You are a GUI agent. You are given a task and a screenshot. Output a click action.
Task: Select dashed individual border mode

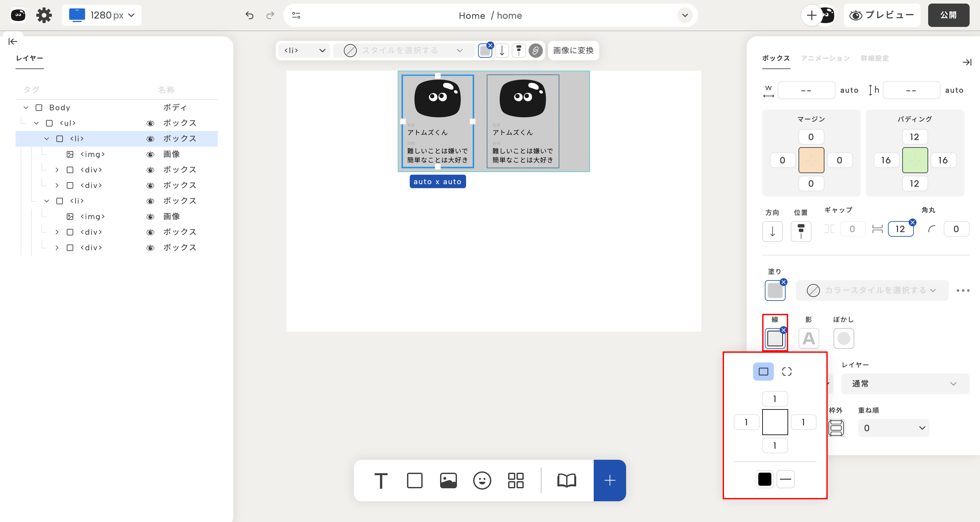click(x=786, y=372)
